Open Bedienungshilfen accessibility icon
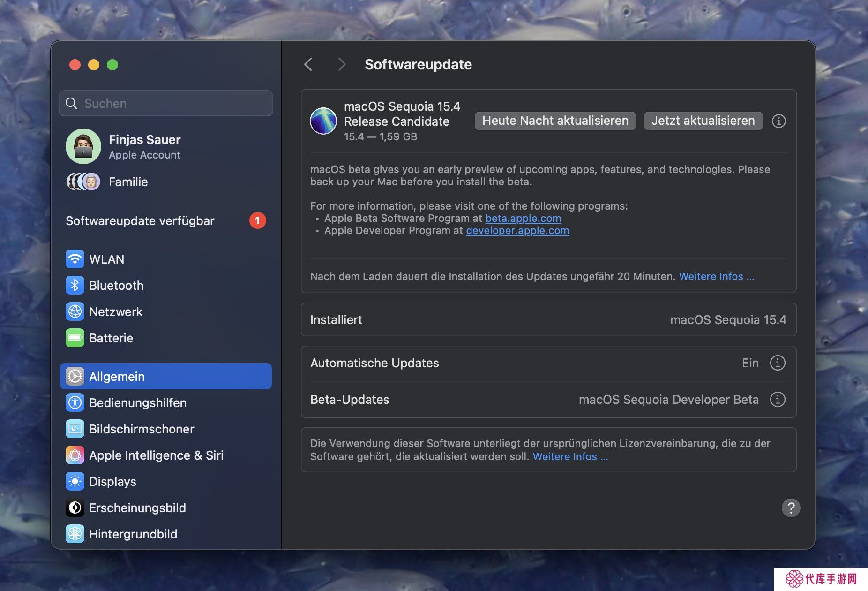 pos(75,402)
